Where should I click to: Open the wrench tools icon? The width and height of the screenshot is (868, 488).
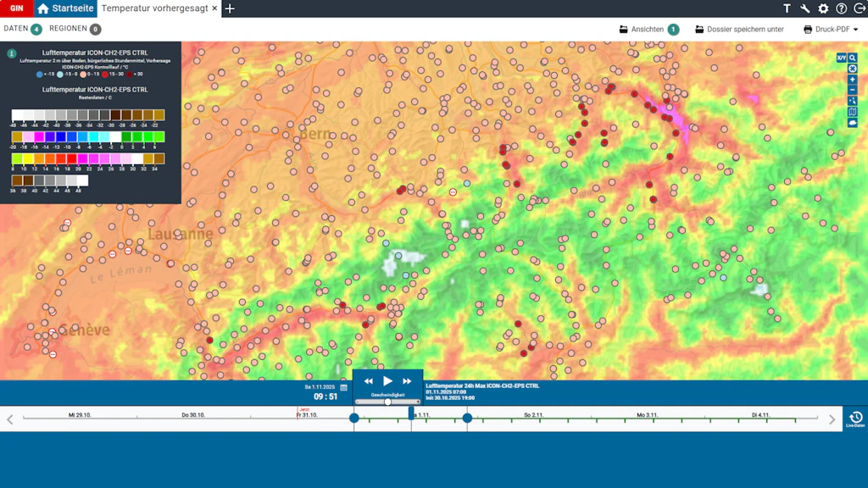coord(805,8)
